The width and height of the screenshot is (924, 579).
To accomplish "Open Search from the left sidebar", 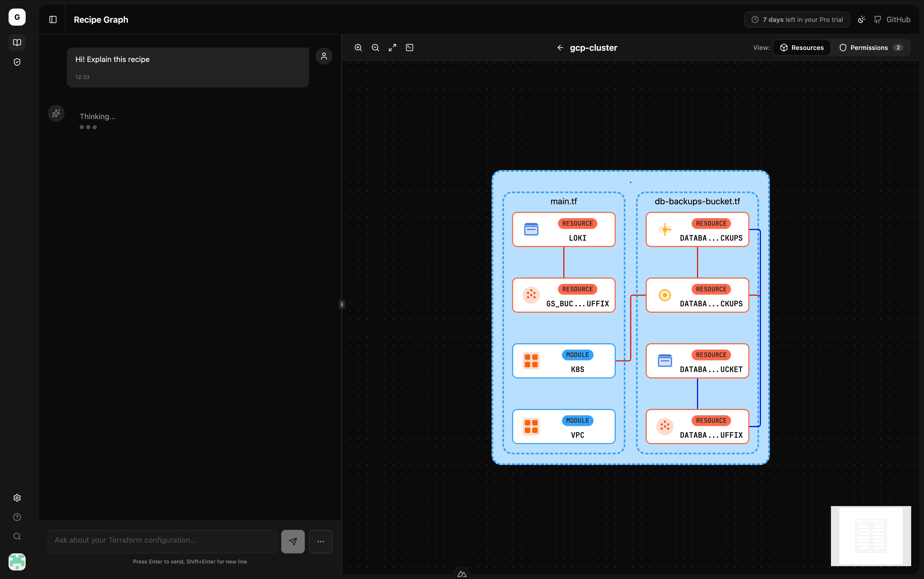I will [x=17, y=537].
